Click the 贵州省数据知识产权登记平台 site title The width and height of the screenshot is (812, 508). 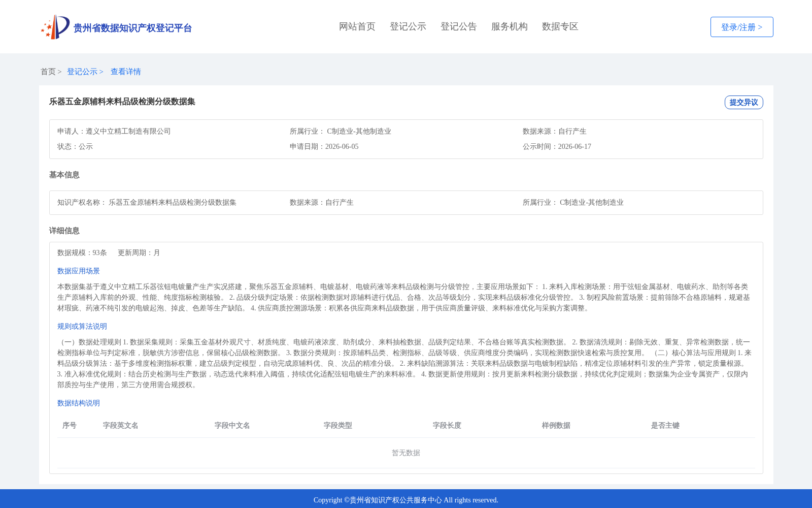coord(132,28)
